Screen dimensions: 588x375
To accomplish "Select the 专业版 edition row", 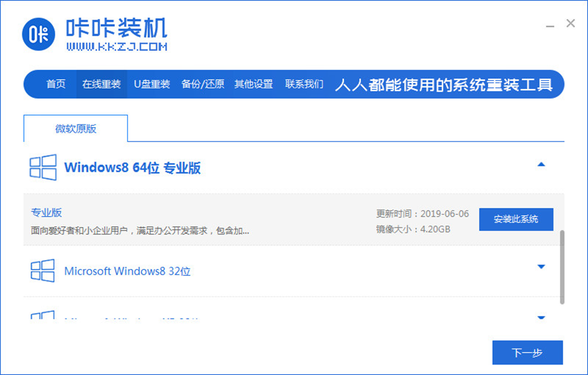I will (x=204, y=220).
